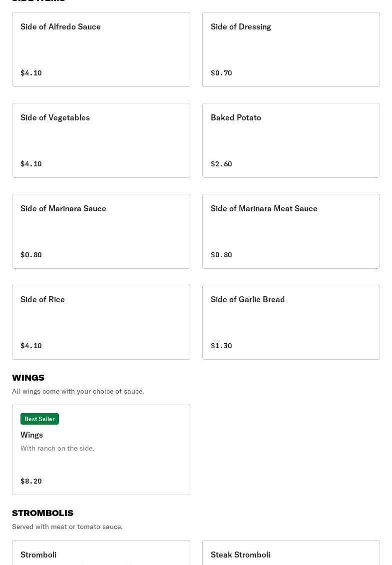This screenshot has height=565, width=392.
Task: Click the "All wings come with" subtitle text
Action: point(78,391)
